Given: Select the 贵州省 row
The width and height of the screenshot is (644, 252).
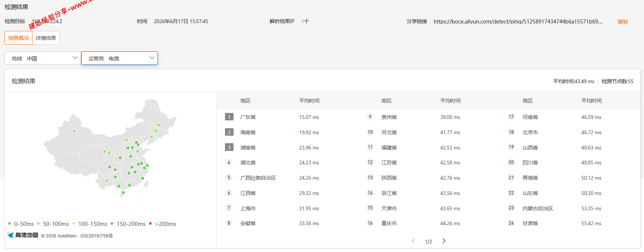Looking at the screenshot, I should point(428,117).
